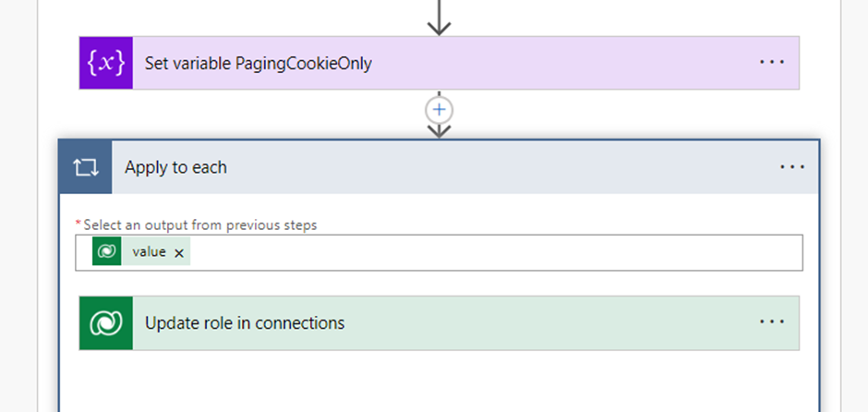Select the value dynamic content token
Screen dimensions: 868x412
pos(149,251)
